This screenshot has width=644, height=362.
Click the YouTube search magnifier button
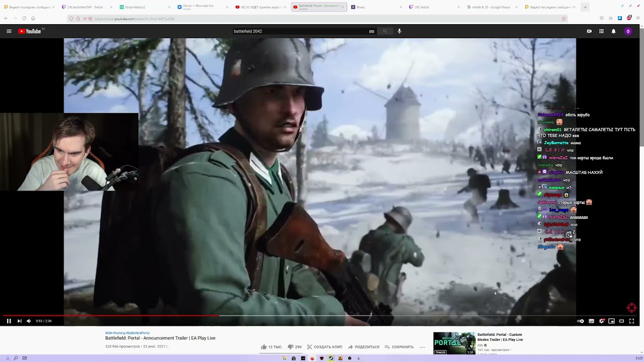tap(385, 31)
